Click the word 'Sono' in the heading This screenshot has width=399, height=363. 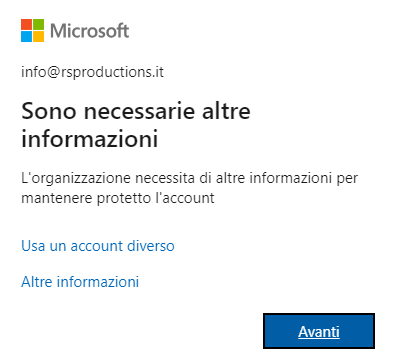49,111
